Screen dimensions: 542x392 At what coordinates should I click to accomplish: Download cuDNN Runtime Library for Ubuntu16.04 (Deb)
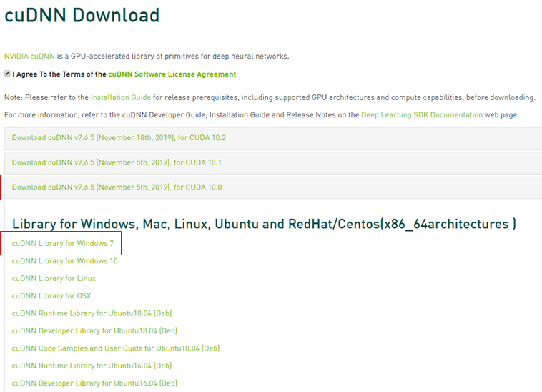pyautogui.click(x=92, y=366)
